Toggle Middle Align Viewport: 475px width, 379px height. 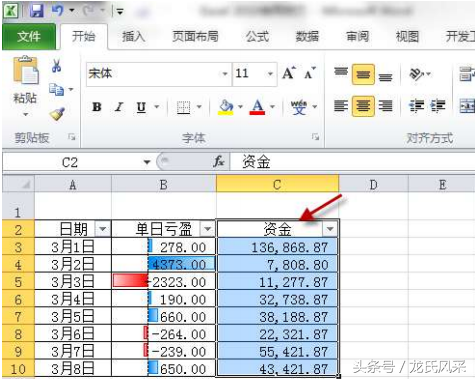[x=363, y=74]
